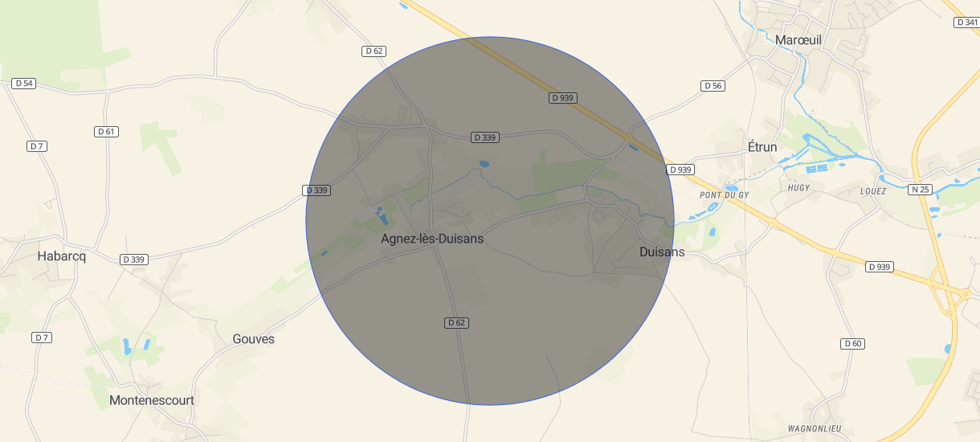Click the D 341 road shield
980x442 pixels.
[x=967, y=23]
